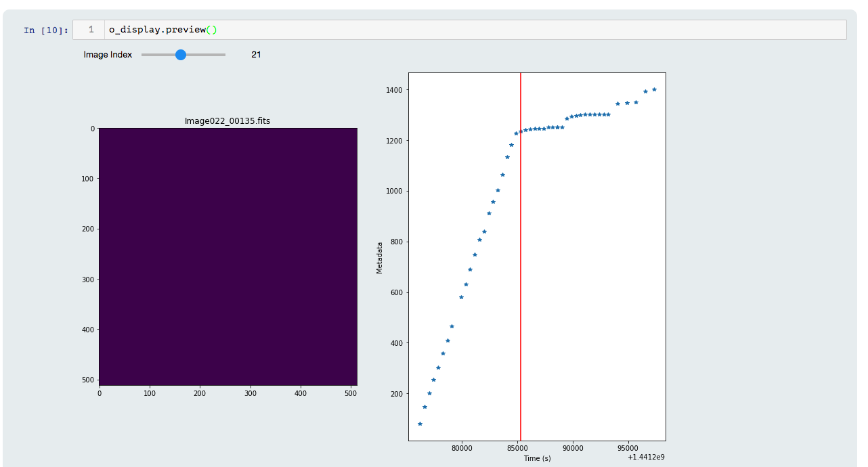Select the In [10] cell prompt
This screenshot has height=467, width=868.
click(x=46, y=30)
